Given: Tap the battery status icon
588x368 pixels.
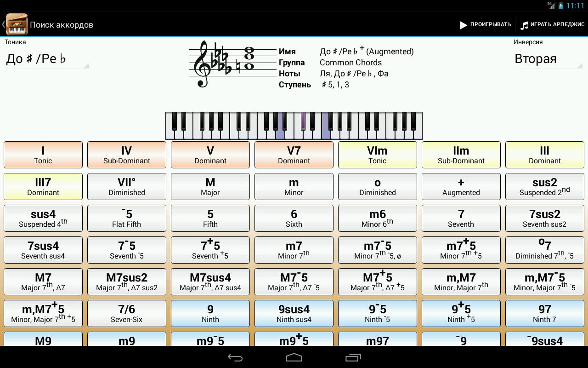Looking at the screenshot, I should pos(560,6).
